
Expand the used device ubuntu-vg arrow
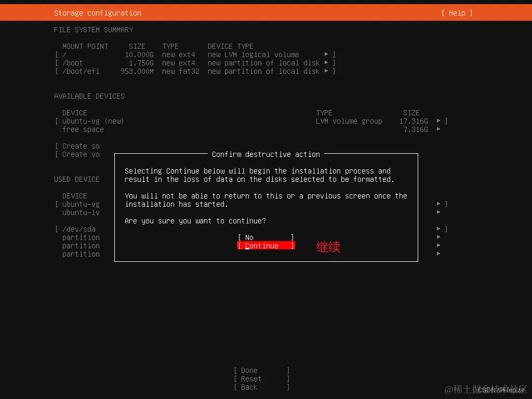(438, 204)
